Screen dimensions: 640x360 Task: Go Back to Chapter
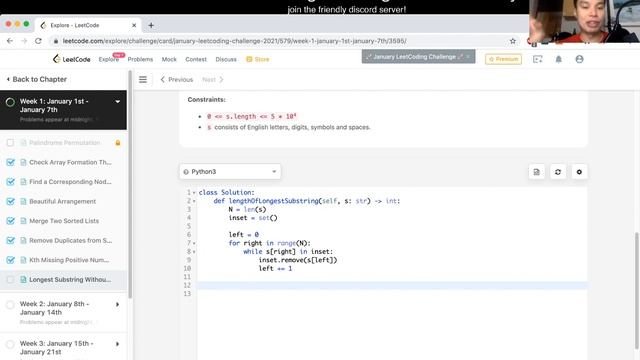(x=36, y=80)
